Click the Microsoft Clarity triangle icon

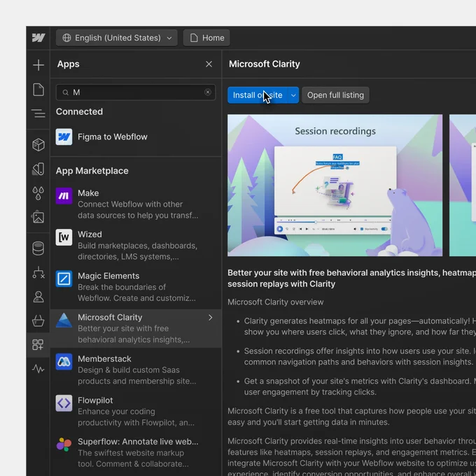[64, 321]
